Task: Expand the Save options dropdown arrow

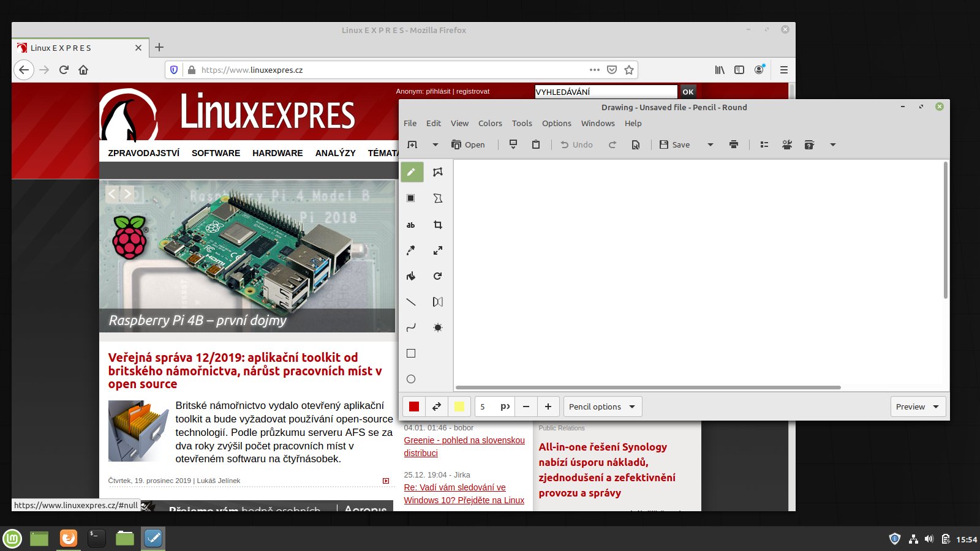Action: pos(710,144)
